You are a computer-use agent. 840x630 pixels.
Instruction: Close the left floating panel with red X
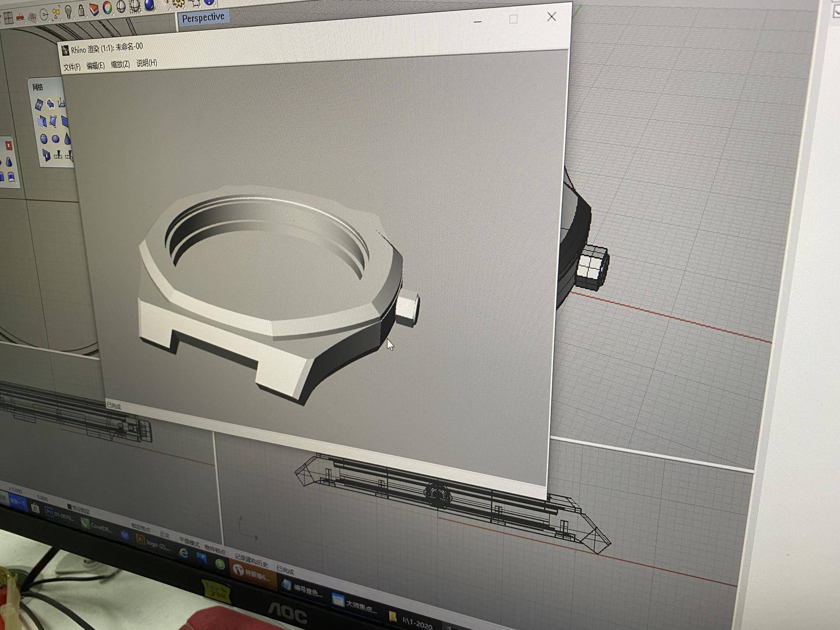[8, 145]
